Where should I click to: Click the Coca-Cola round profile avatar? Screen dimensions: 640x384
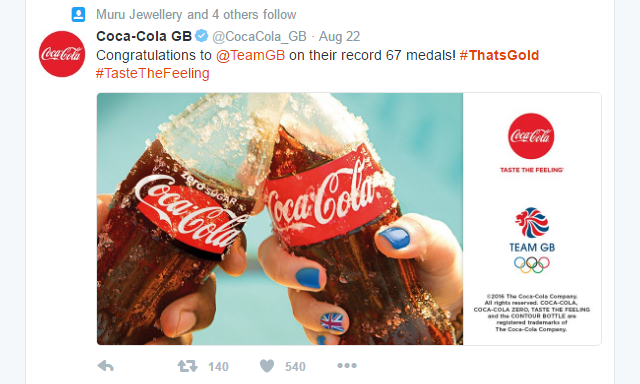62,54
